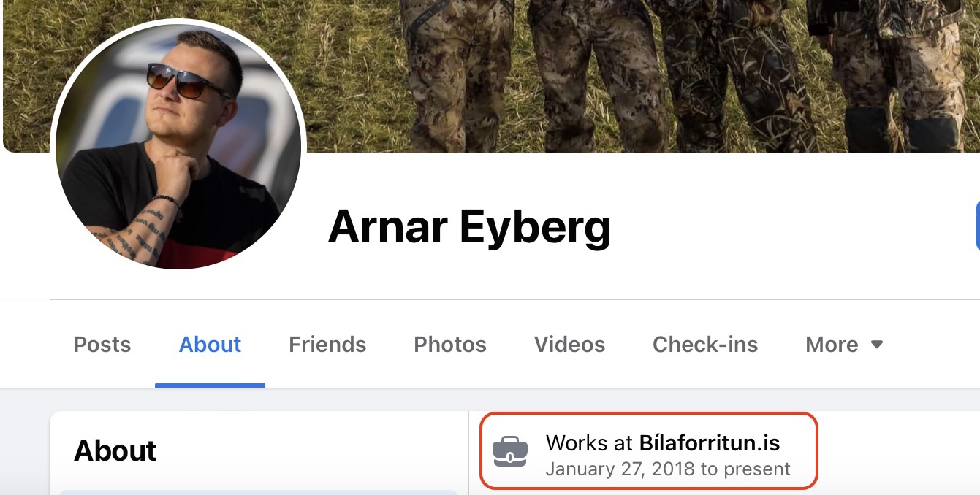Open the Bílaforritun.is workplace link
The height and width of the screenshot is (495, 980).
pyautogui.click(x=710, y=442)
